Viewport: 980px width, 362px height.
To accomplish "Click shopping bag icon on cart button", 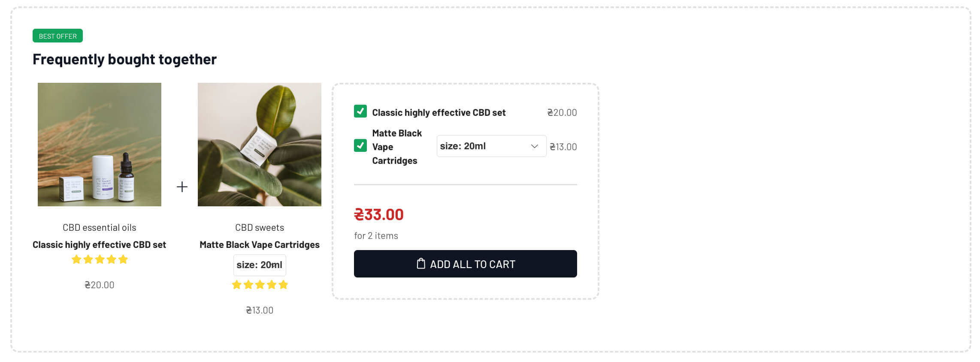I will pyautogui.click(x=421, y=264).
